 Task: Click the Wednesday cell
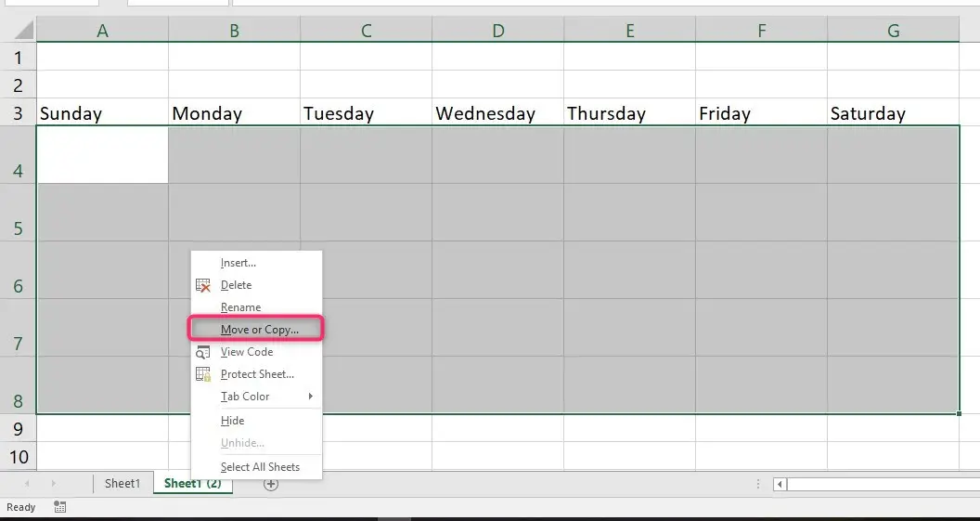click(x=497, y=113)
